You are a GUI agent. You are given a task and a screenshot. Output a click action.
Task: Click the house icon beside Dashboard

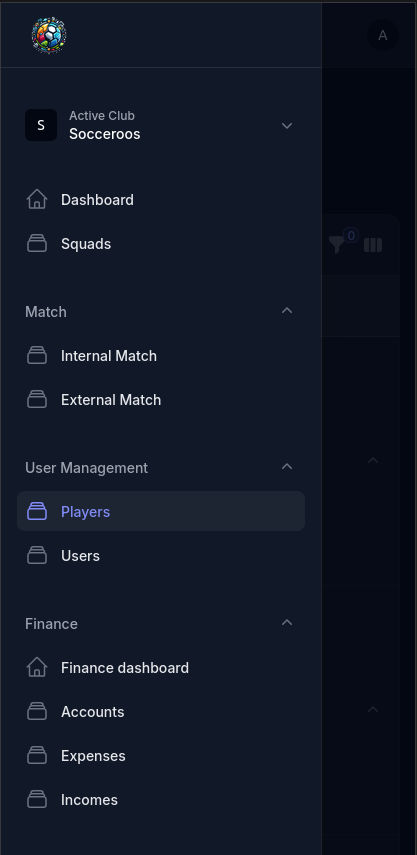click(x=37, y=200)
